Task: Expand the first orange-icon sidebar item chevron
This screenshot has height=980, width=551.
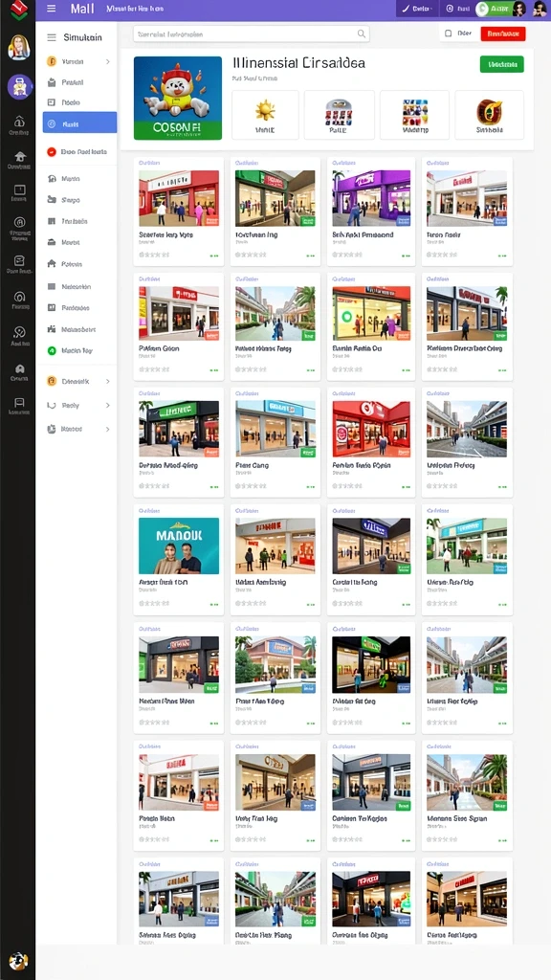Action: pyautogui.click(x=107, y=62)
